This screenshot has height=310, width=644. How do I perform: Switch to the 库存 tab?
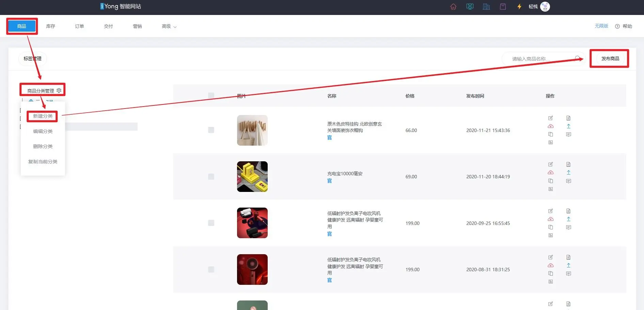50,26
